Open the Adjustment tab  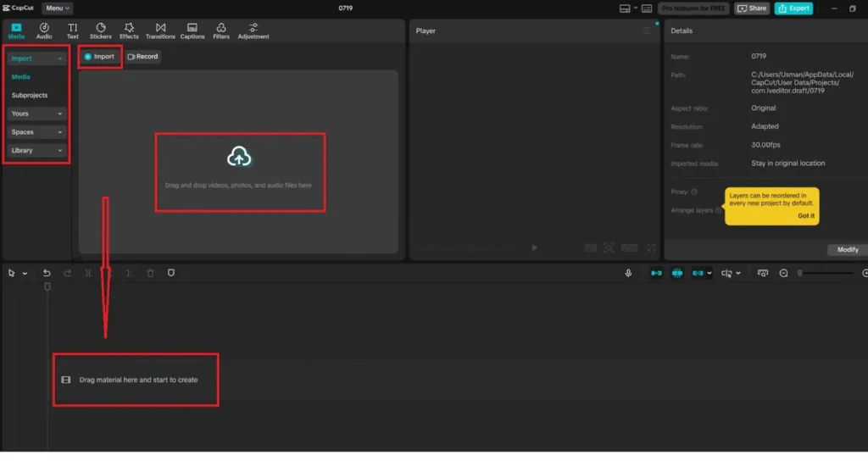(x=253, y=31)
